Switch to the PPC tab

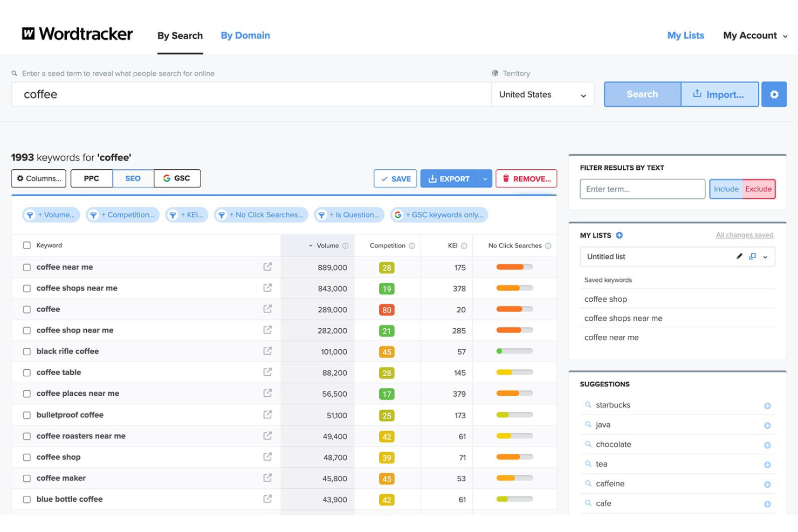click(x=91, y=178)
